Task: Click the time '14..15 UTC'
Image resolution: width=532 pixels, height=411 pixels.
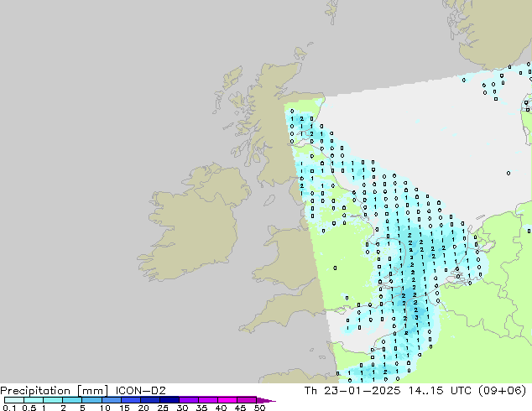Action: coord(440,391)
